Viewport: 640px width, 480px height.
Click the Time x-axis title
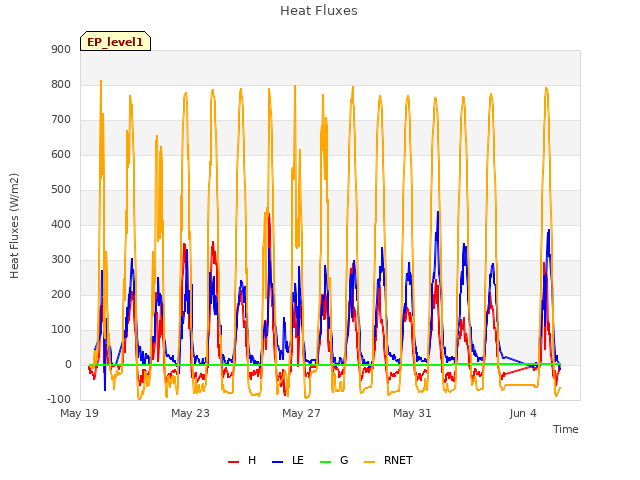[x=566, y=429]
